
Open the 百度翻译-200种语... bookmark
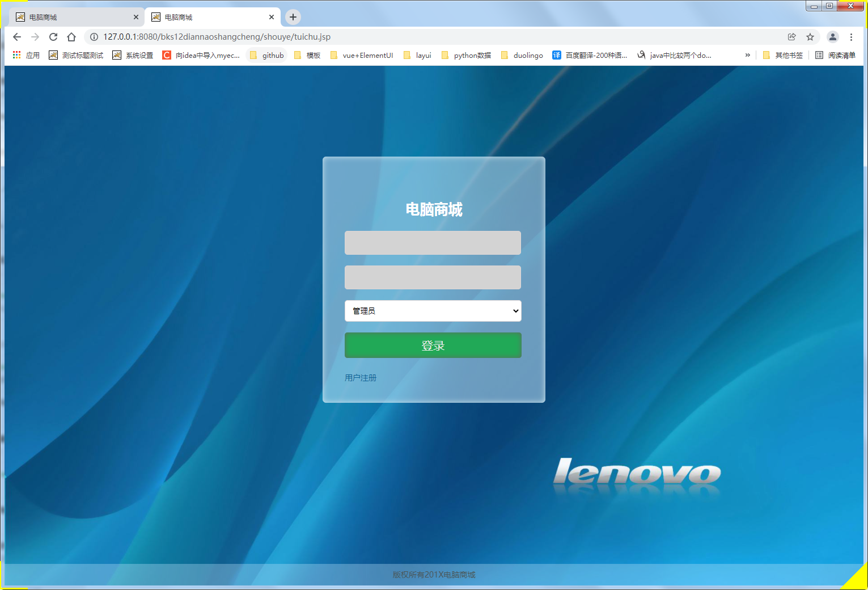click(x=590, y=55)
